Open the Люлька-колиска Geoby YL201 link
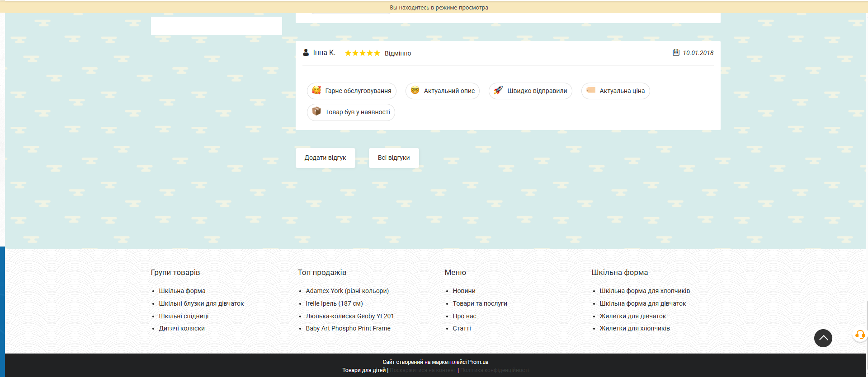Image resolution: width=868 pixels, height=377 pixels. 350,316
